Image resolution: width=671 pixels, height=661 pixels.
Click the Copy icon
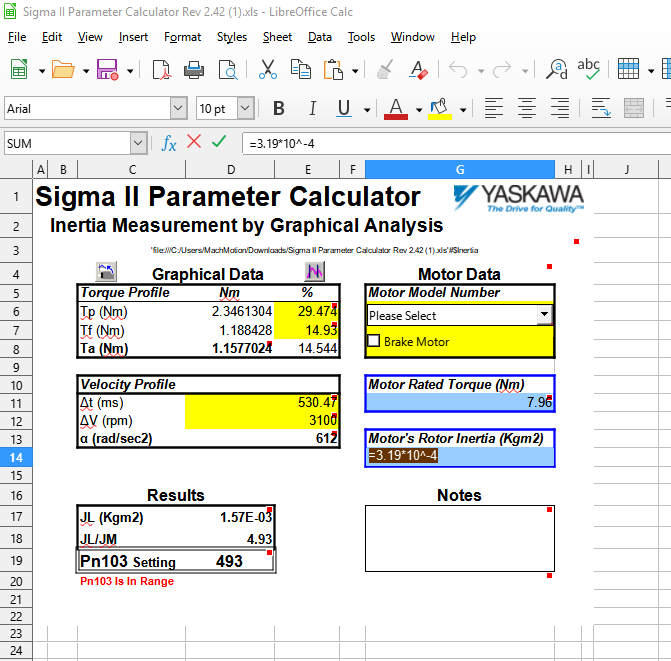point(300,69)
